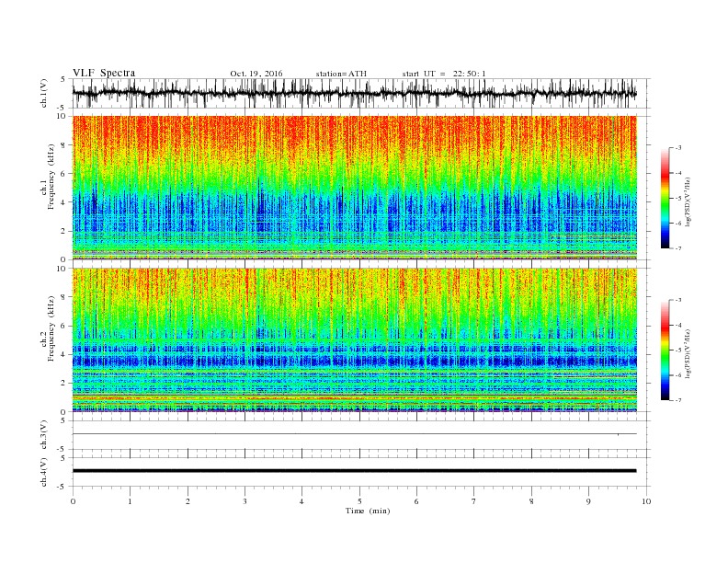
Task: Click the '8' kHz tick of ch.1 spectrogram
Action: click(x=63, y=145)
